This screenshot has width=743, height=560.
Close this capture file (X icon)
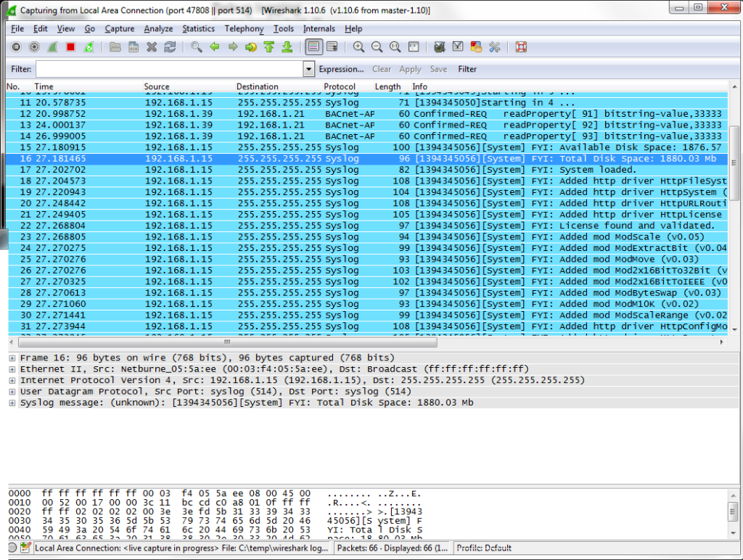[x=152, y=47]
